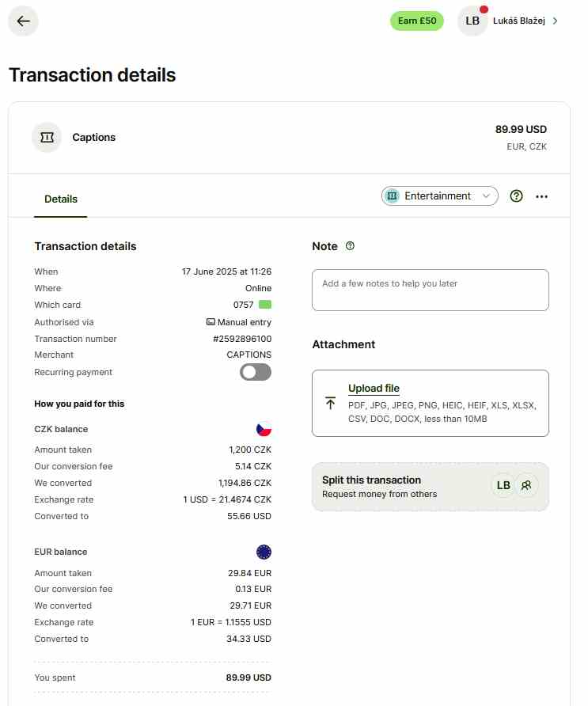Toggle the Recurring payment switch
The width and height of the screenshot is (588, 706).
pos(256,372)
